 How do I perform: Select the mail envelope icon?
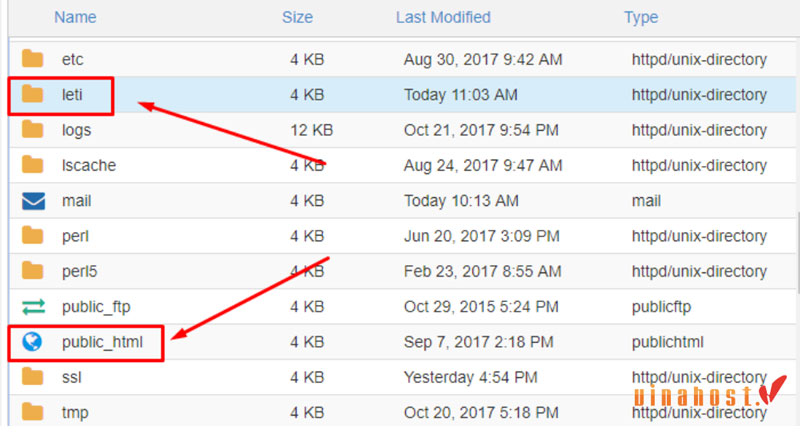pyautogui.click(x=33, y=201)
